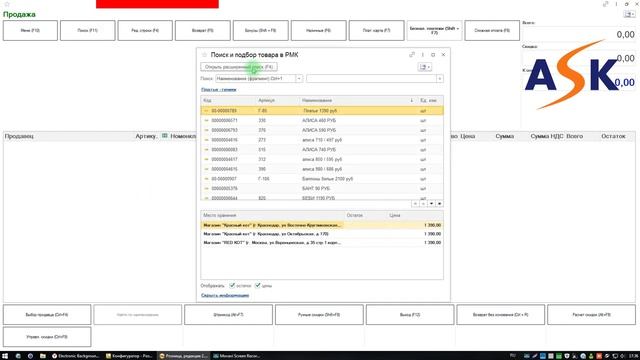640x360 pixels.
Task: Click the toolbar icon below main window controls
Action: click(x=629, y=14)
